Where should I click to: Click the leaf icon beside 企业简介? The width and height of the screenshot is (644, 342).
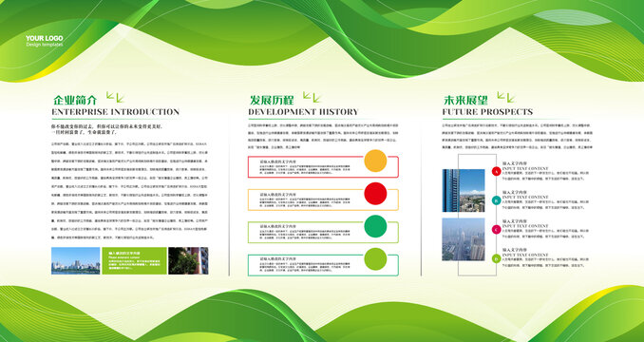(115, 97)
